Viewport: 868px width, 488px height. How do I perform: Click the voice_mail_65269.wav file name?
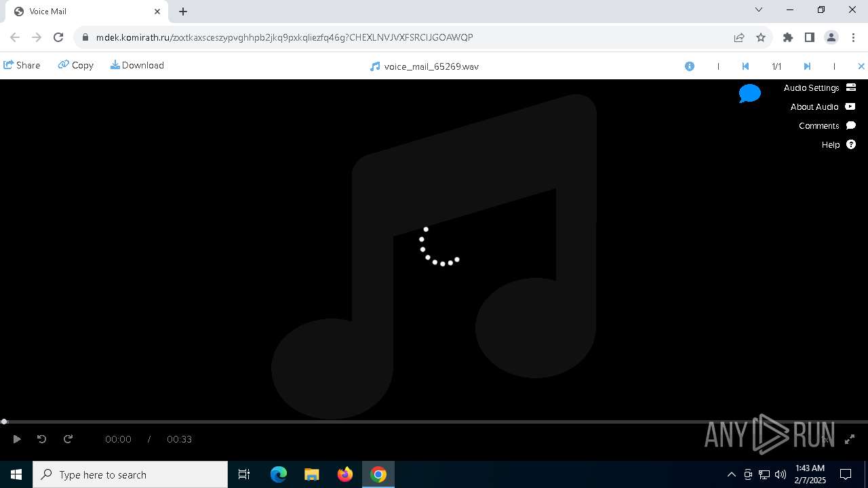pyautogui.click(x=431, y=66)
